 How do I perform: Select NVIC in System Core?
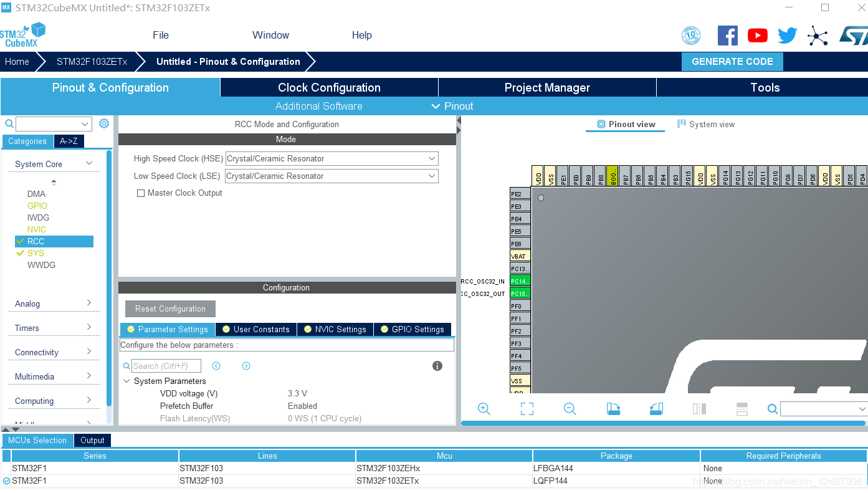click(x=36, y=230)
